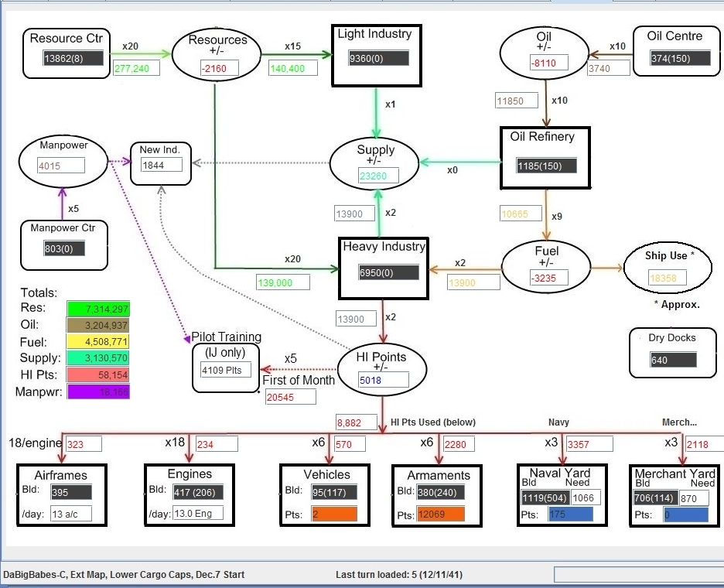This screenshot has height=588, width=724.
Task: Click the Ship Use value 18358
Action: tap(668, 278)
